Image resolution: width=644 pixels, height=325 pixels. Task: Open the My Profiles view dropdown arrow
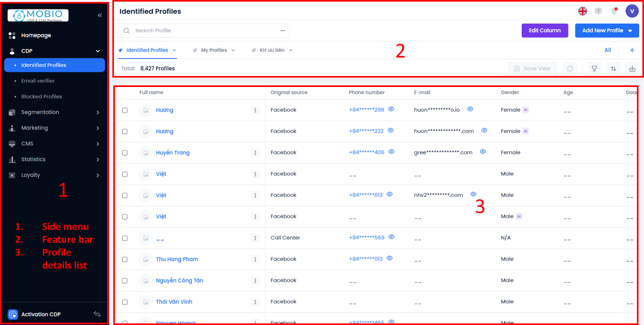(x=233, y=50)
